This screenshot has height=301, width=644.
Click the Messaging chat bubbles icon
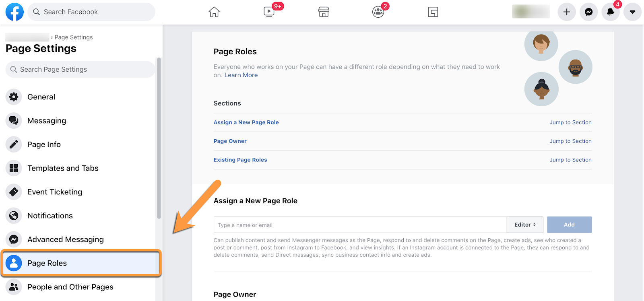tap(14, 121)
